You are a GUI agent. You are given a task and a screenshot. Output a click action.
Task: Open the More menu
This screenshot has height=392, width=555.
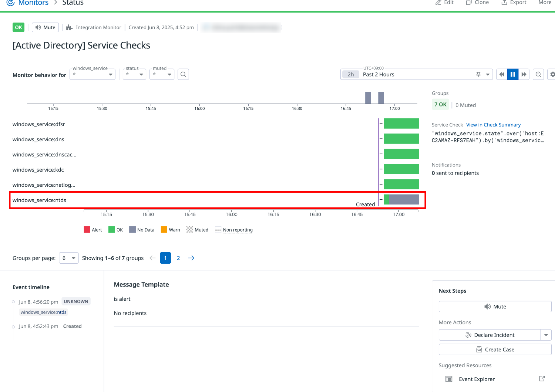click(x=545, y=2)
